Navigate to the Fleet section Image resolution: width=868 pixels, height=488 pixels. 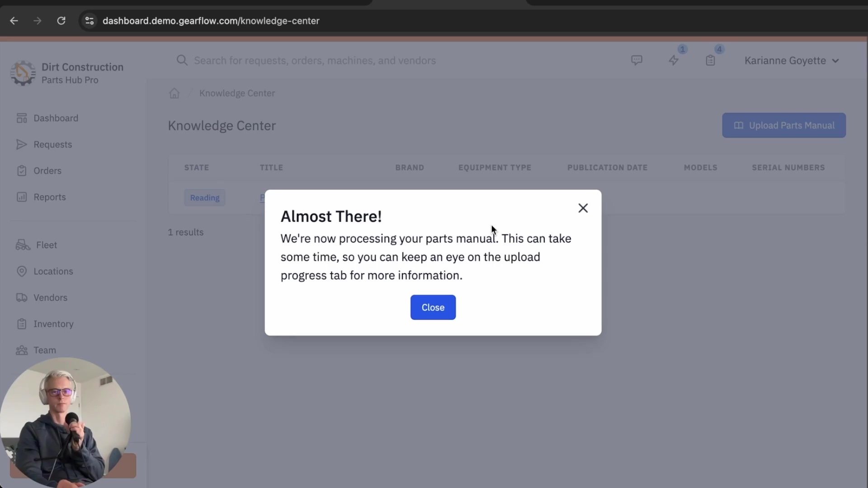click(x=46, y=245)
